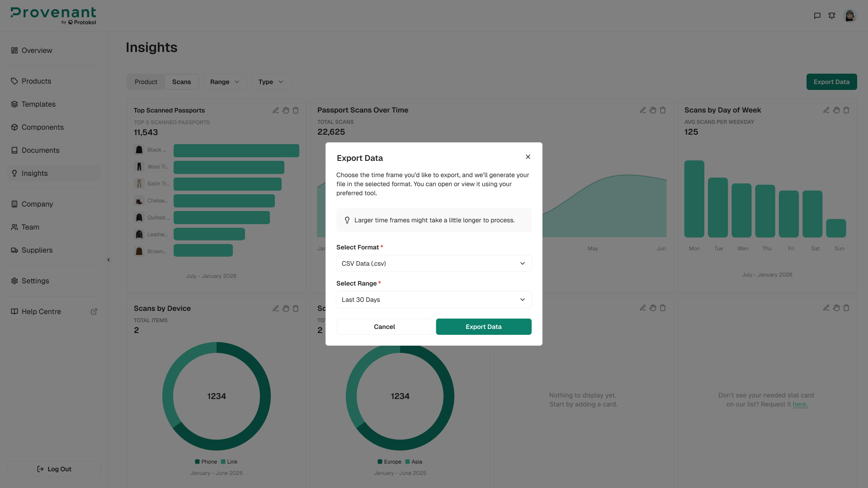This screenshot has height=488, width=868.
Task: Open the chat messages icon
Action: point(817,16)
